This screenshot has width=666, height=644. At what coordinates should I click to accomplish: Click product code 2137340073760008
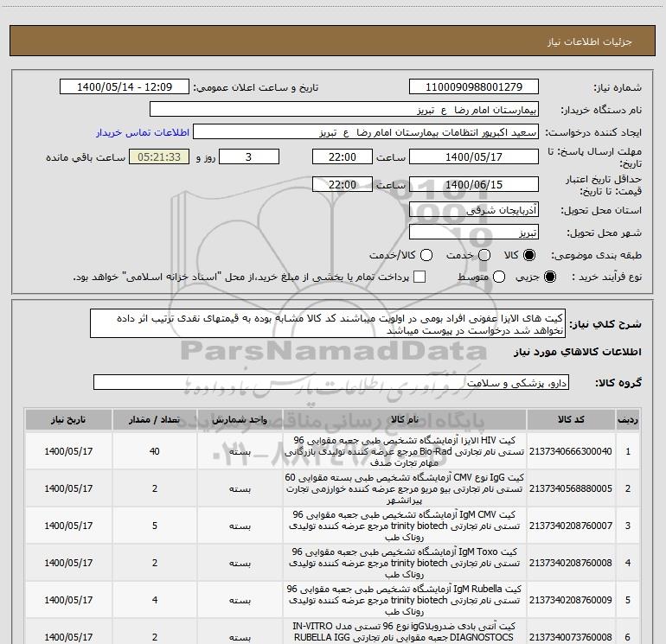point(571,637)
